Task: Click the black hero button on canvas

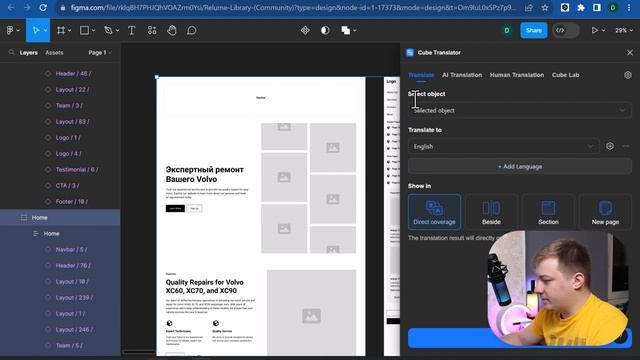Action: click(x=175, y=209)
